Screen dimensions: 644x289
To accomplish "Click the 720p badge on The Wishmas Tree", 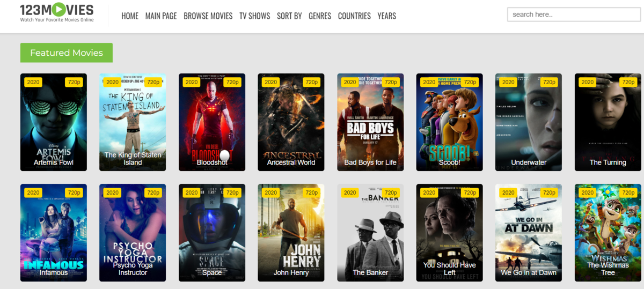I will (x=628, y=192).
